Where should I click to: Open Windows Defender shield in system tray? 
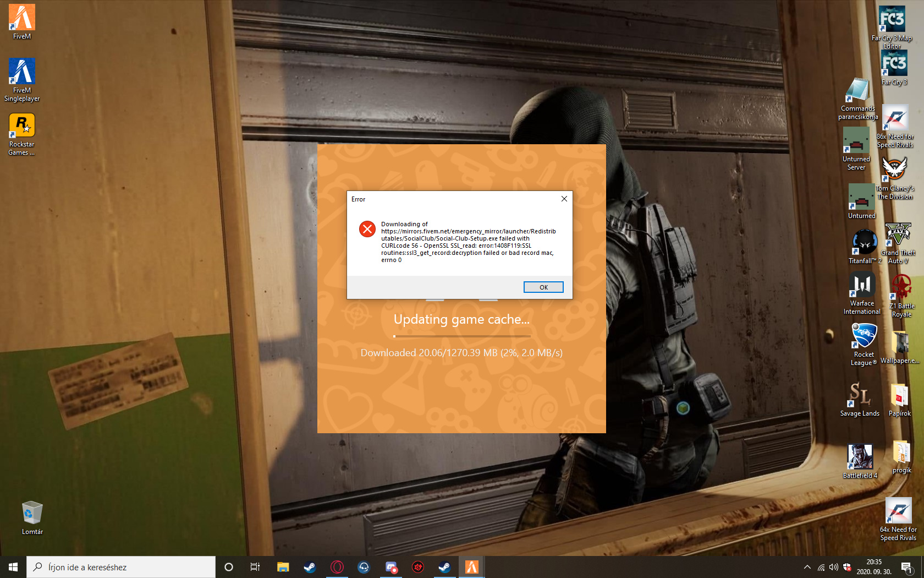[x=847, y=568]
